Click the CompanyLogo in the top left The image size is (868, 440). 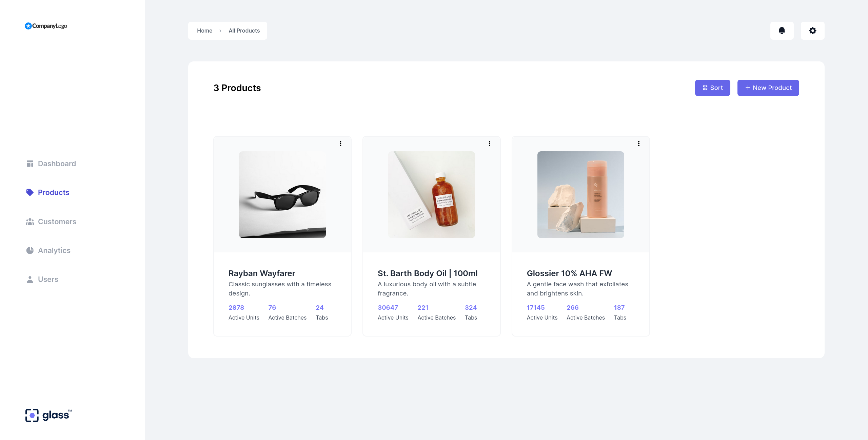click(x=46, y=26)
